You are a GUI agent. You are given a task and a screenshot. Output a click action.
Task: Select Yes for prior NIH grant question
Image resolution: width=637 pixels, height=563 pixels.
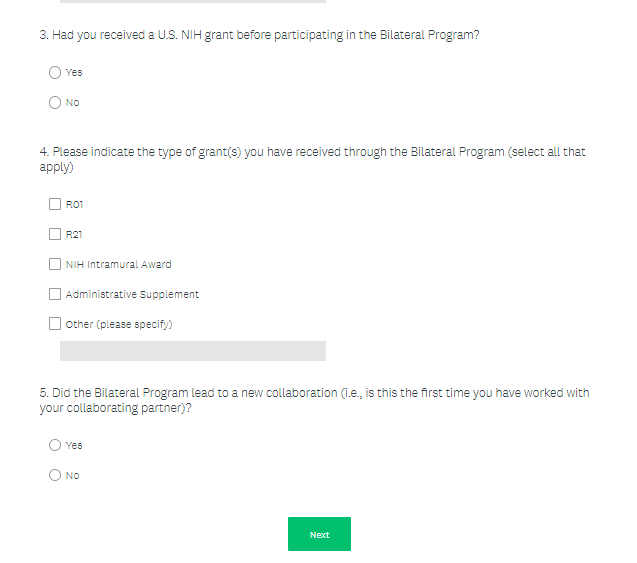(x=55, y=72)
